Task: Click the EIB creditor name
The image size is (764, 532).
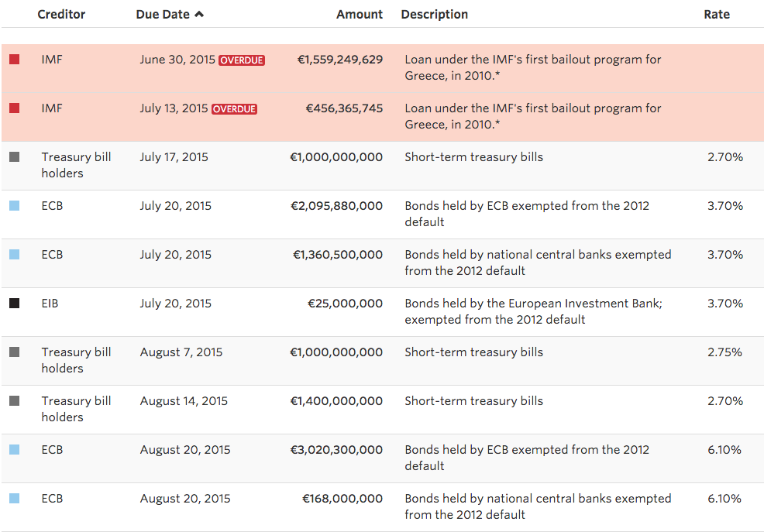Action: point(50,304)
